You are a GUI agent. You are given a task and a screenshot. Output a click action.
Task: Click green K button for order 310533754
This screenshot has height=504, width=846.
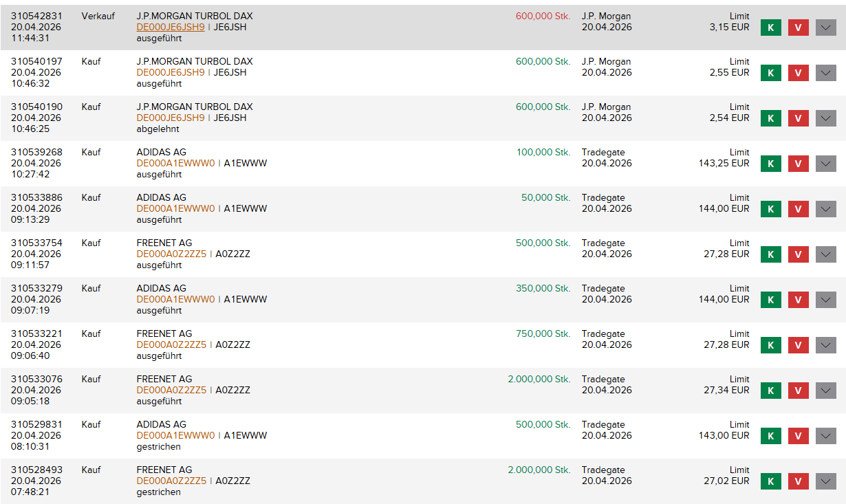[770, 254]
